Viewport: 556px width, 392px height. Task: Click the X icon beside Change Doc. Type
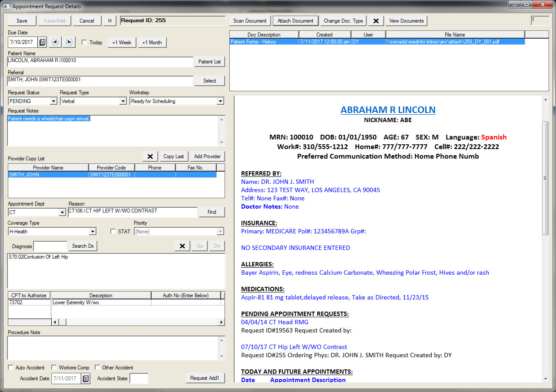pyautogui.click(x=375, y=20)
